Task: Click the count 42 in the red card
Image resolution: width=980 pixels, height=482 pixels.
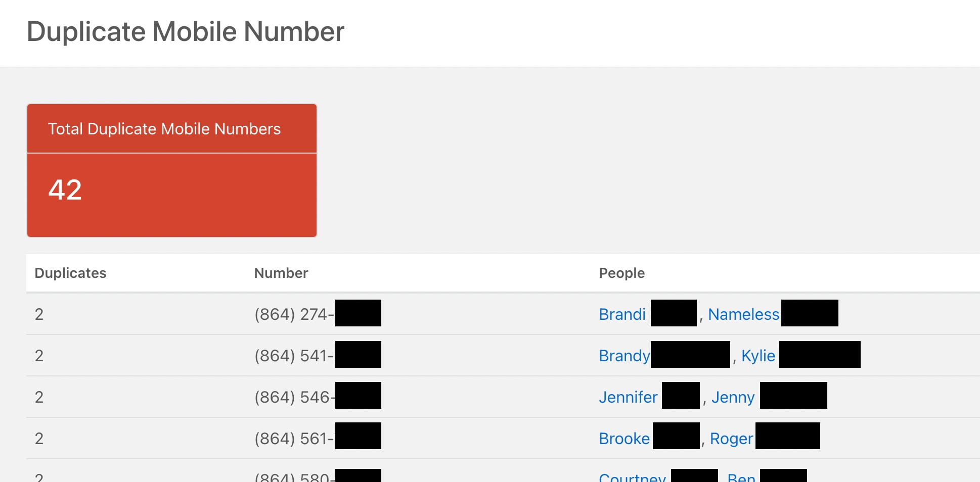Action: 65,190
